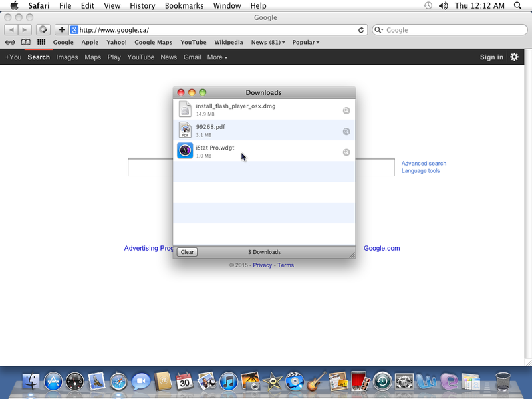This screenshot has height=399, width=532.
Task: Open the Google Maps bookmark
Action: [x=154, y=42]
